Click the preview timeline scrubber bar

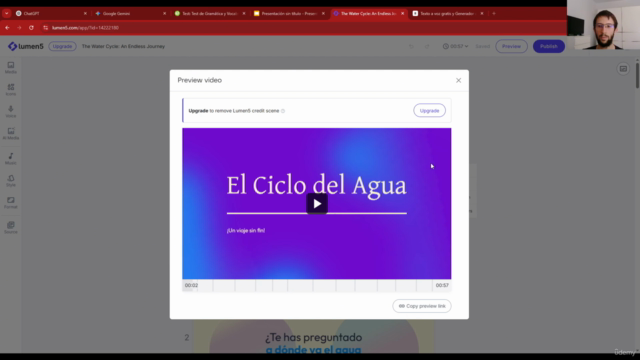click(316, 285)
